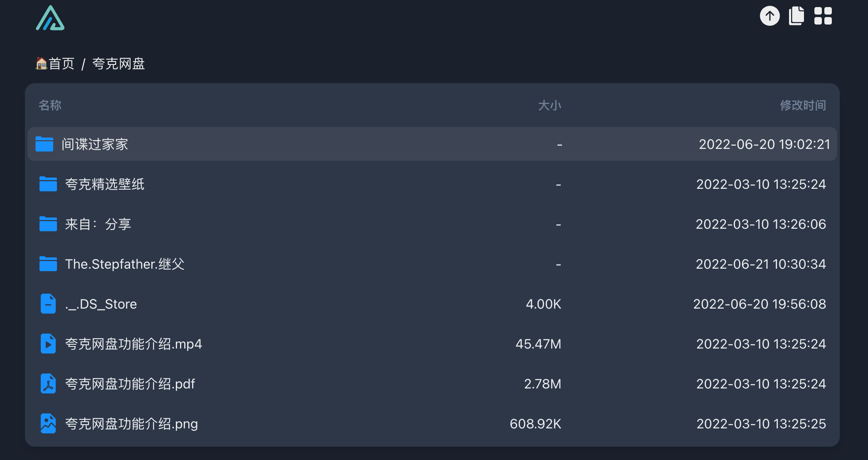
Task: Sort by the 名称 column header
Action: [x=50, y=105]
